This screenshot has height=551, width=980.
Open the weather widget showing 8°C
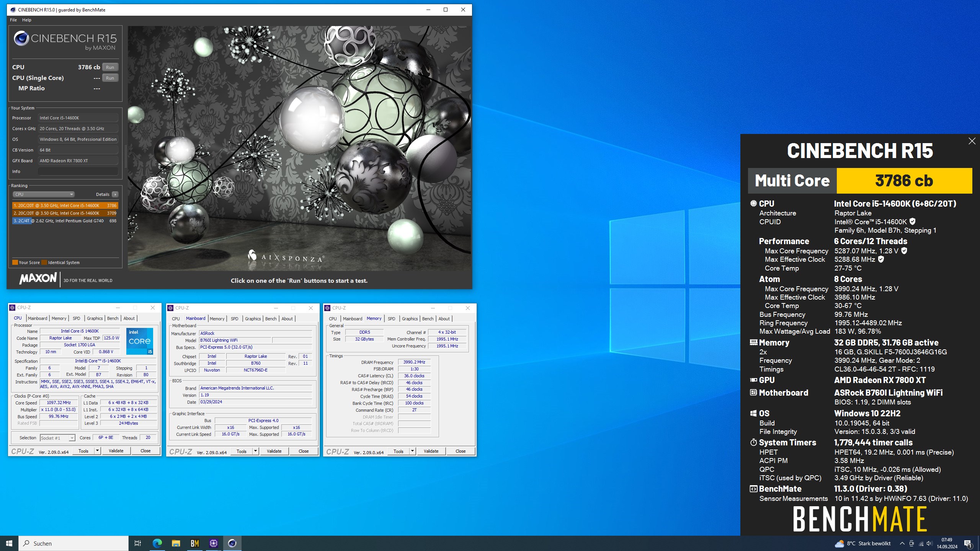tap(863, 543)
